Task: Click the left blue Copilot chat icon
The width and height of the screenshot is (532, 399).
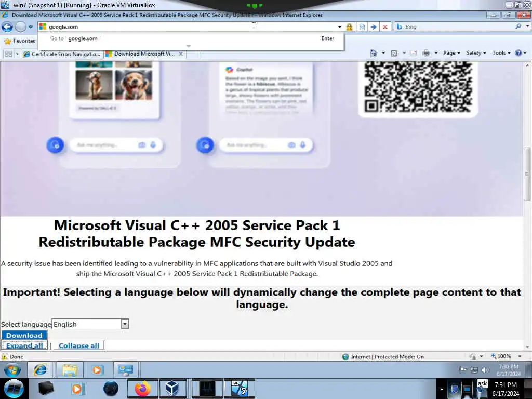Action: pyautogui.click(x=55, y=145)
